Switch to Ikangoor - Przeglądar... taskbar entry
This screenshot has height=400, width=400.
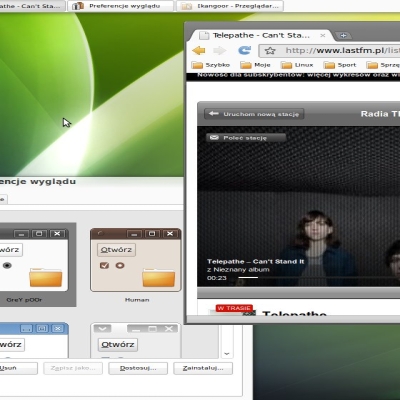pos(230,6)
